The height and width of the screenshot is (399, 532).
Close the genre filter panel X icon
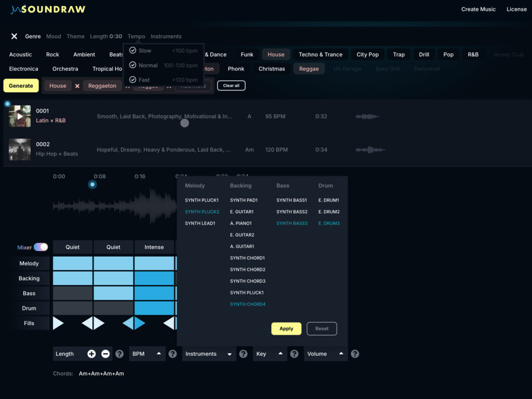coord(15,36)
